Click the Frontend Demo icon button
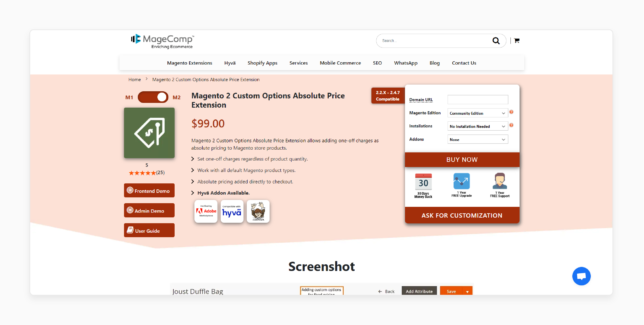This screenshot has width=644, height=325. click(x=130, y=191)
